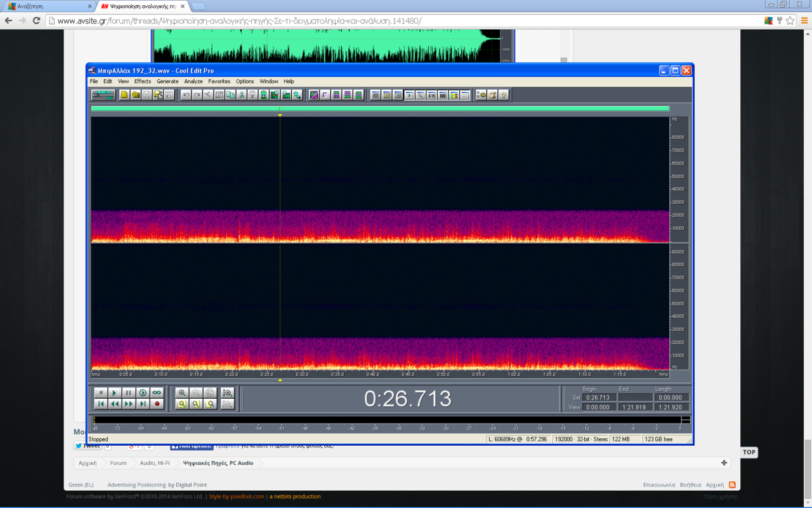The height and width of the screenshot is (508, 812).
Task: Open the Window menu
Action: click(269, 81)
